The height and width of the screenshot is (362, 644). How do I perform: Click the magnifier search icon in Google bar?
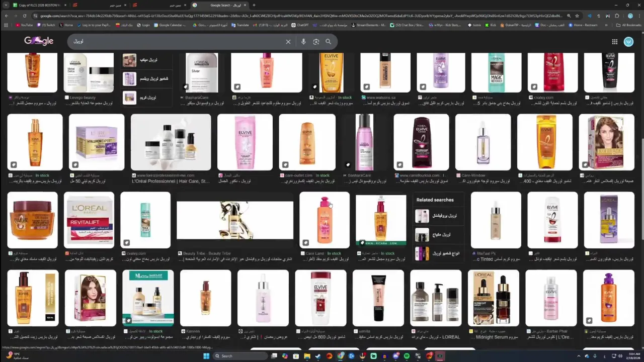coord(328,42)
